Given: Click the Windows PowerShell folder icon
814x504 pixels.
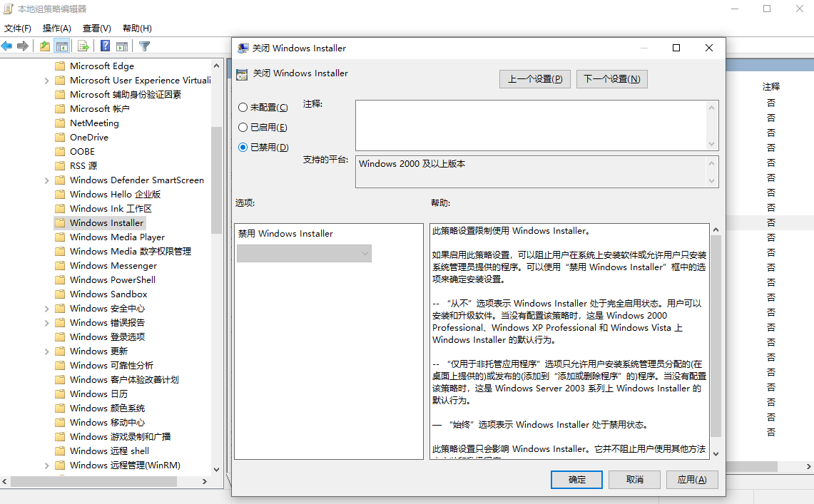Looking at the screenshot, I should pos(60,280).
